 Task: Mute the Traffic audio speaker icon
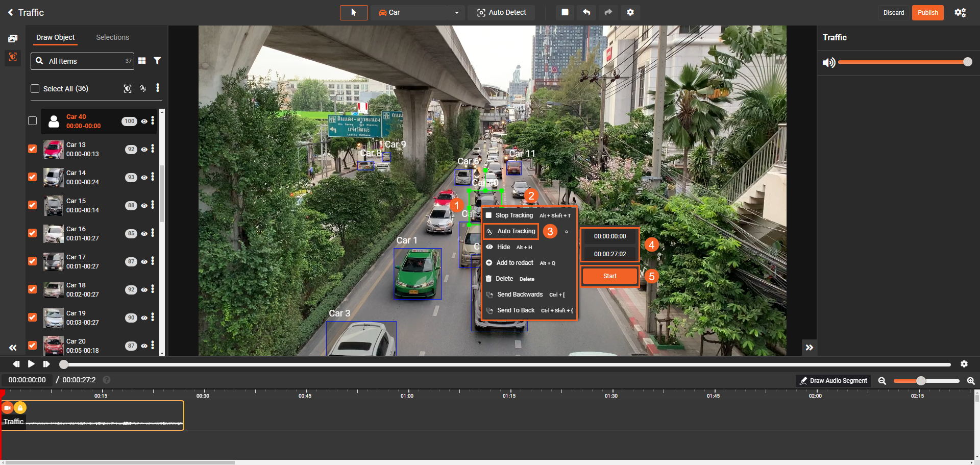point(828,62)
